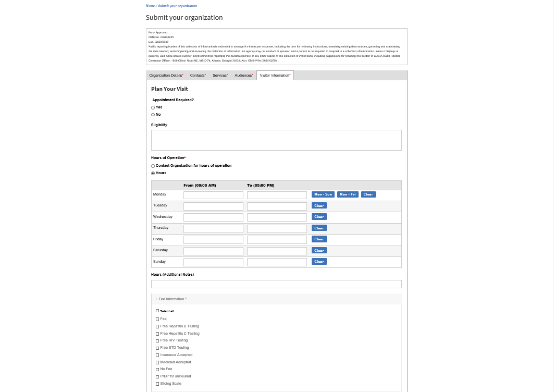This screenshot has height=392, width=554.
Task: Enable the Free HIV Testing checkbox
Action: point(157,340)
